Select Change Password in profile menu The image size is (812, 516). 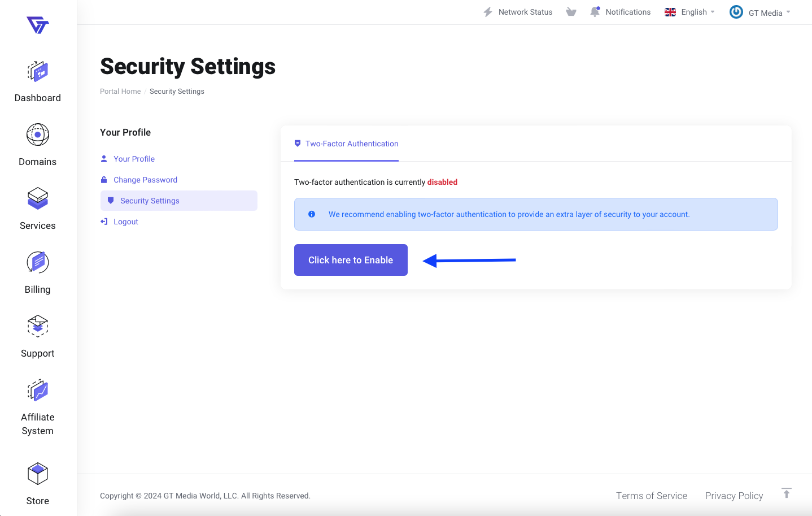pos(145,180)
